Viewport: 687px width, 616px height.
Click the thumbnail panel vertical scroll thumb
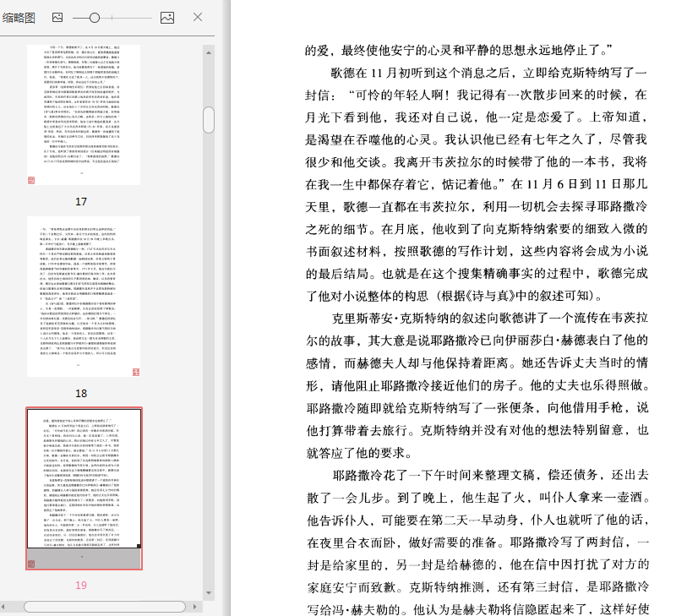(209, 120)
